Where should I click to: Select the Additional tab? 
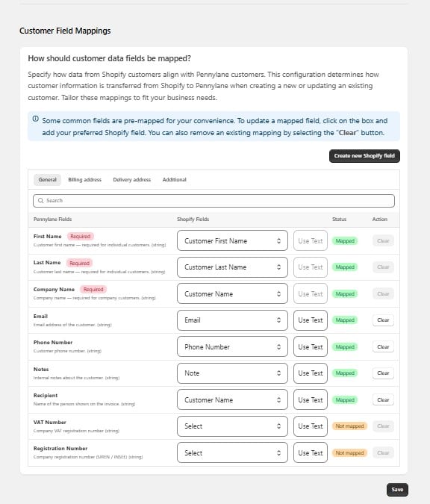coord(174,180)
